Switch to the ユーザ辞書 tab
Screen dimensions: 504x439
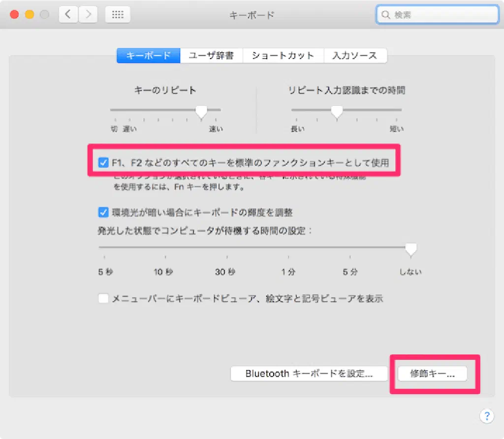[211, 56]
